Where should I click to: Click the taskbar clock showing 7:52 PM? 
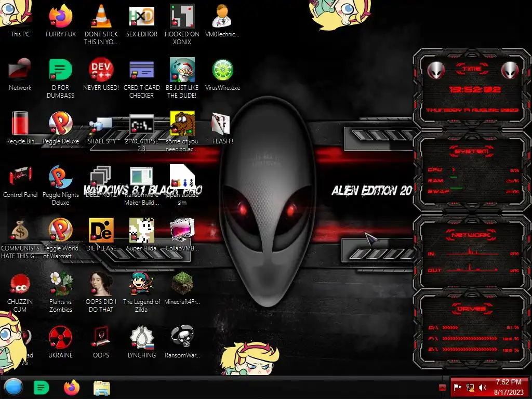[x=508, y=387]
